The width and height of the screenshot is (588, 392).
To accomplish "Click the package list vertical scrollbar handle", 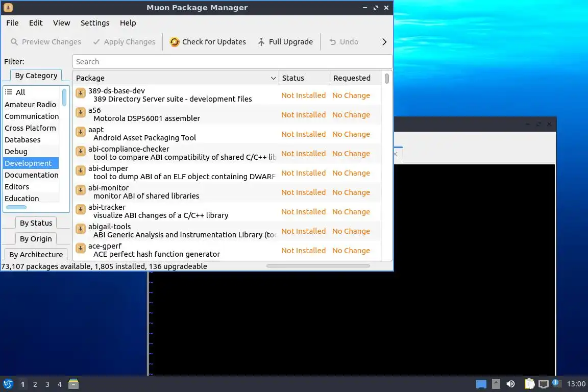I will pos(386,79).
